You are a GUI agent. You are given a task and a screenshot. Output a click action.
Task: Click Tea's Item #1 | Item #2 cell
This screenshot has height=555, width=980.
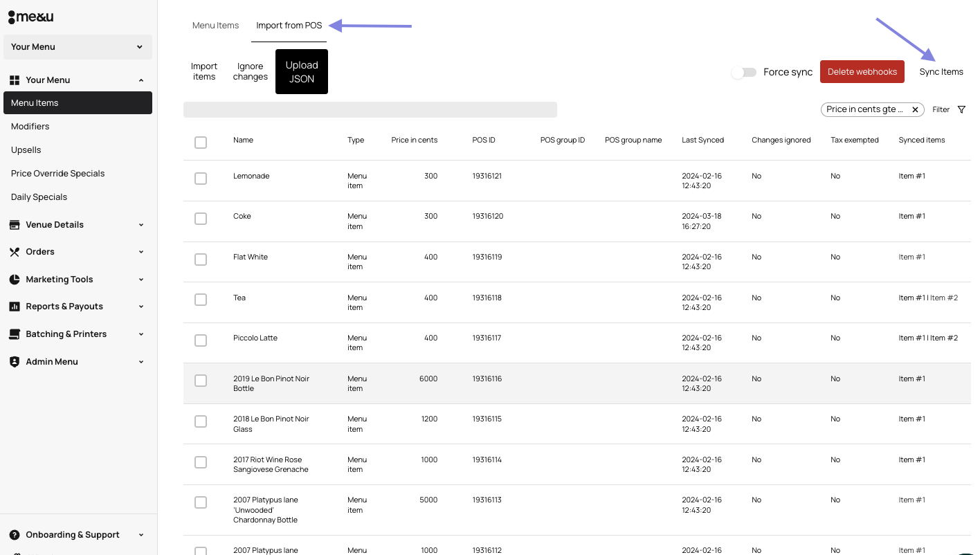pyautogui.click(x=928, y=298)
